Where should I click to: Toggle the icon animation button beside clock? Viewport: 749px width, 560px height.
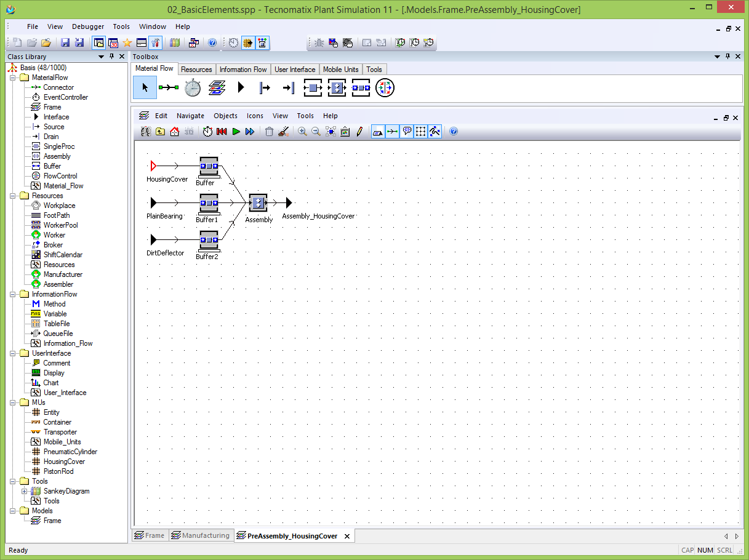click(262, 43)
